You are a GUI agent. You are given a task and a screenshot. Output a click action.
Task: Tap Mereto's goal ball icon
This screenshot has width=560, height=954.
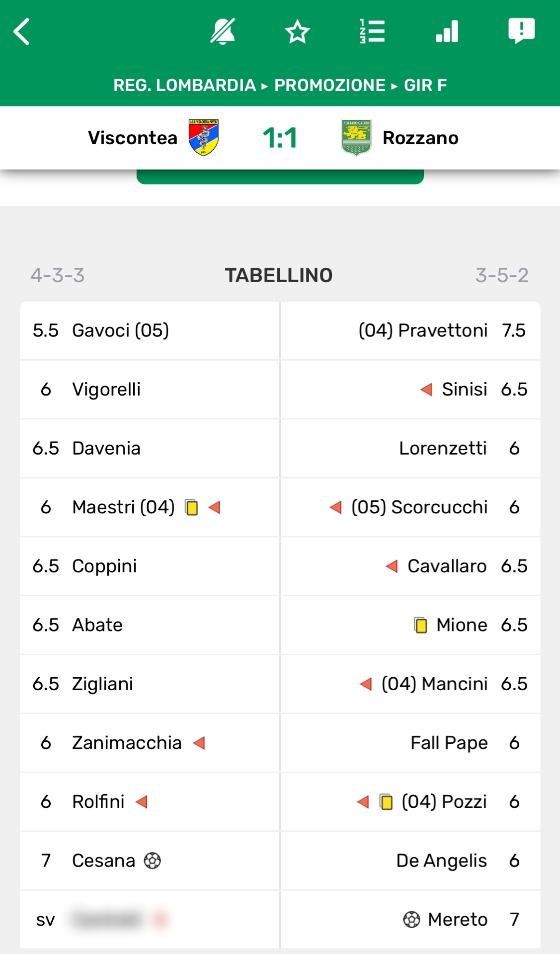(x=411, y=920)
